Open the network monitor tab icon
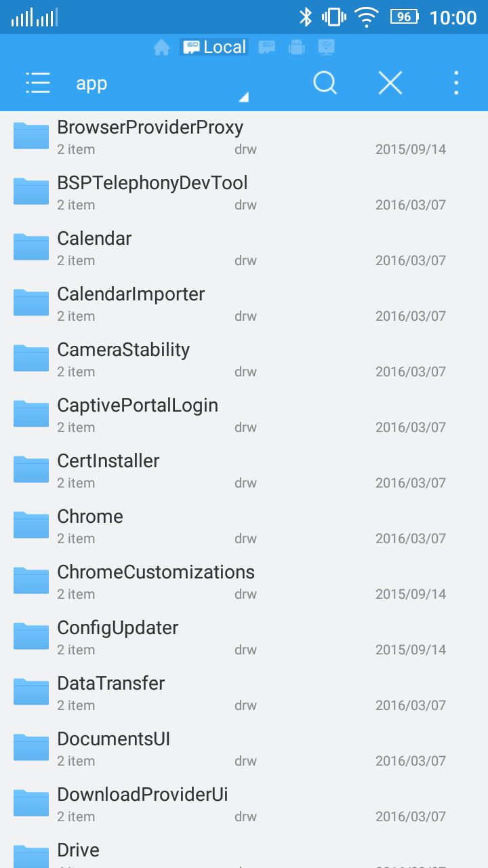Viewport: 488px width, 868px height. 327,47
